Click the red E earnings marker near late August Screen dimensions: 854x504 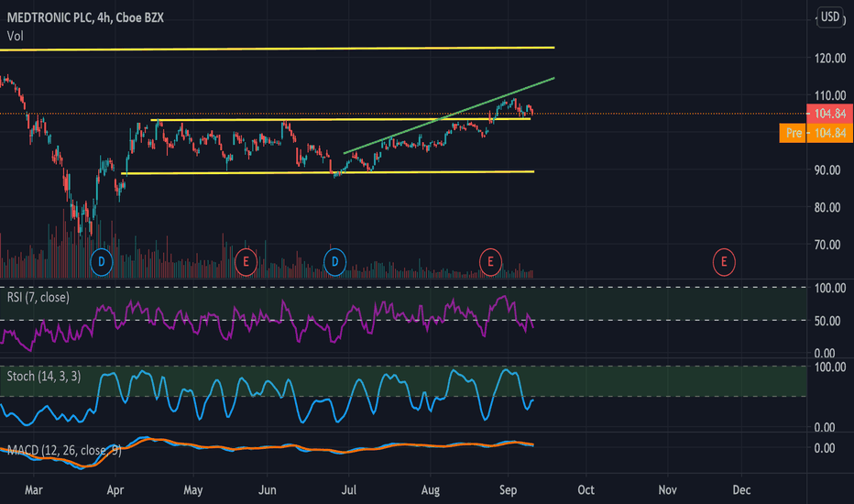(490, 262)
